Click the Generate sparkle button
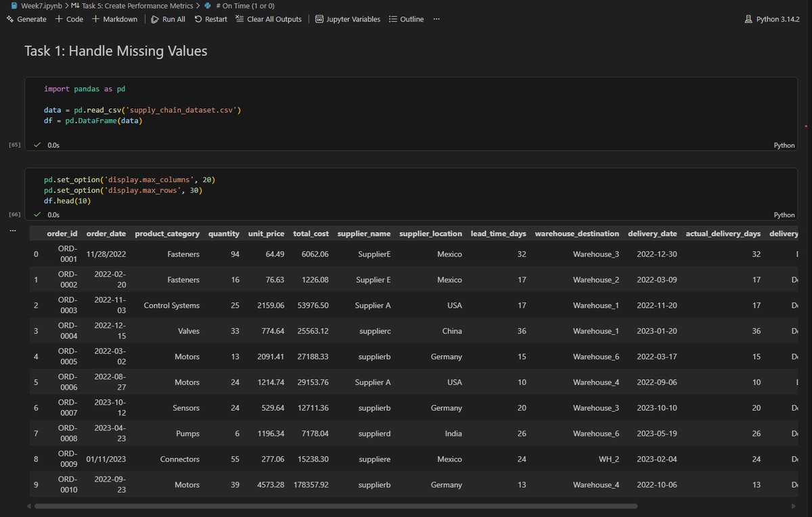The image size is (812, 517). [x=26, y=19]
